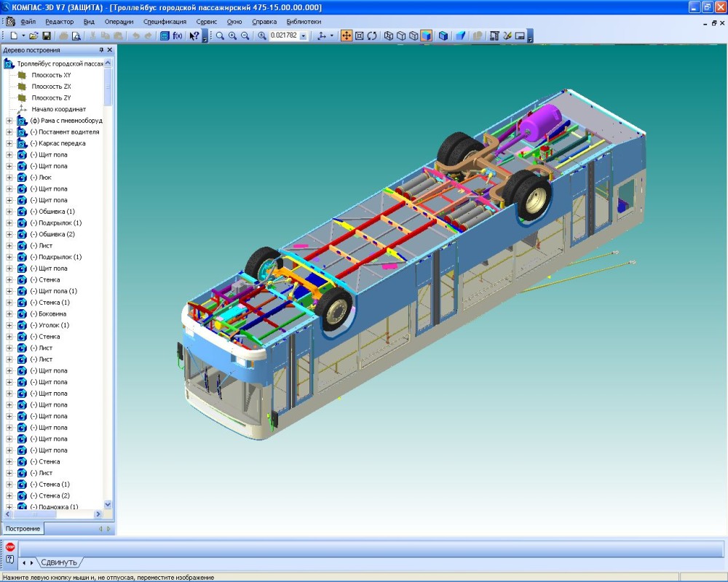Click the Save document toolbar icon
728x582 pixels.
[x=47, y=36]
